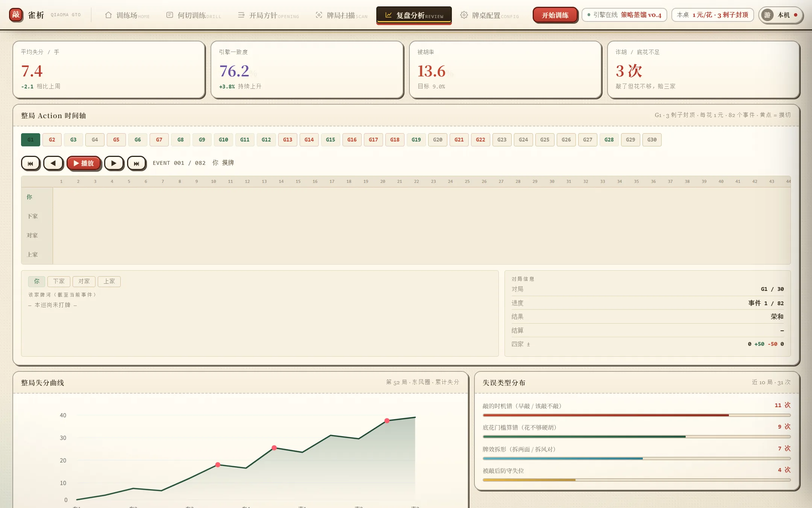Click the 开始训练 button
The height and width of the screenshot is (508, 812).
coord(555,15)
